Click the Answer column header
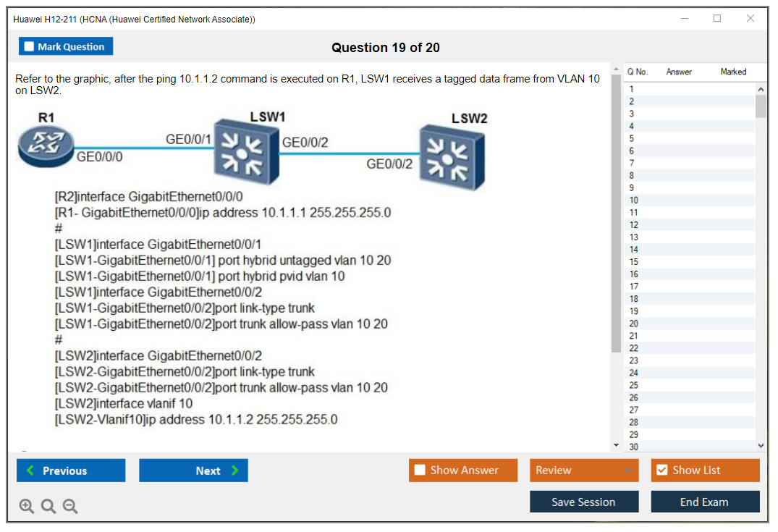Viewport: 778px width, 532px height. tap(679, 72)
